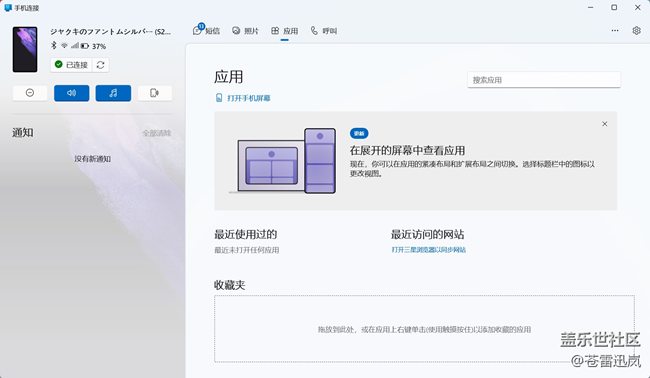Dismiss the unfolded screen banner
The image size is (650, 378).
(x=605, y=124)
